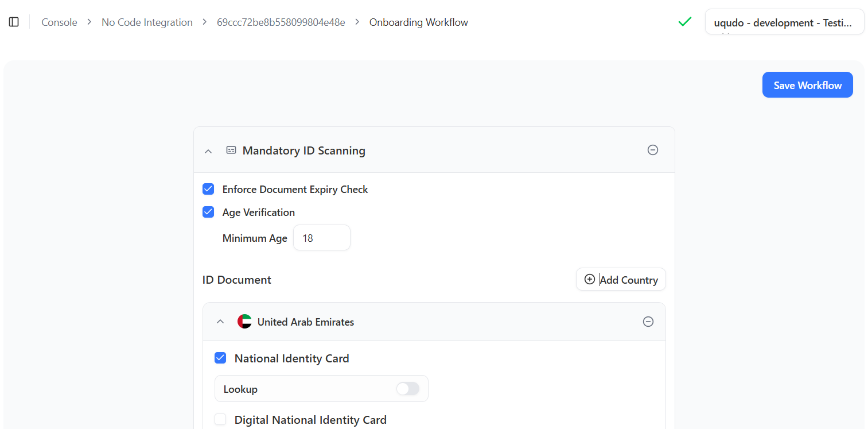Viewport: 868px width, 429px height.
Task: Click the United Arab Emirates flag icon
Action: tap(244, 322)
